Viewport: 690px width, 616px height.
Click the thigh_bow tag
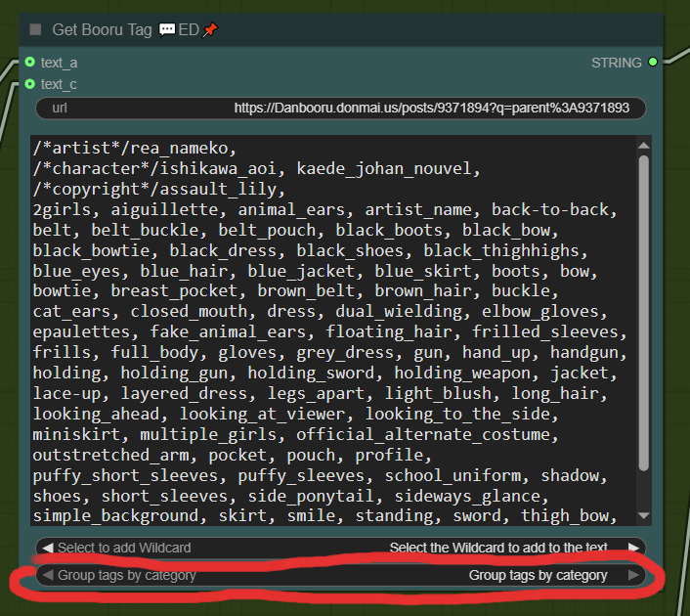565,516
